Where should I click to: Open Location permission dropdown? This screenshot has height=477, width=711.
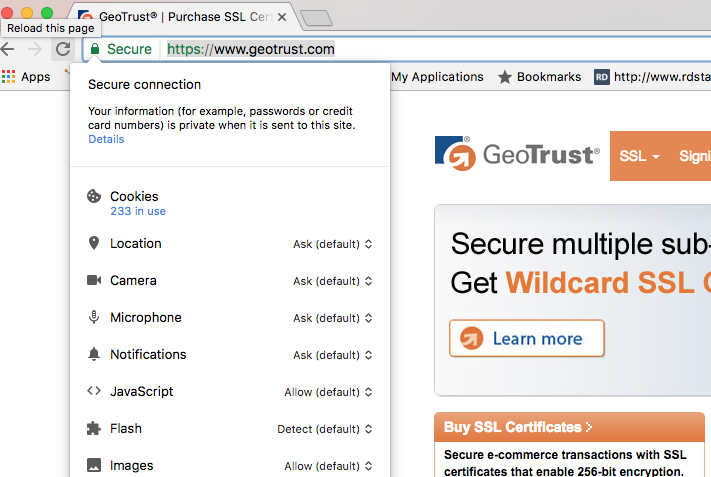332,244
